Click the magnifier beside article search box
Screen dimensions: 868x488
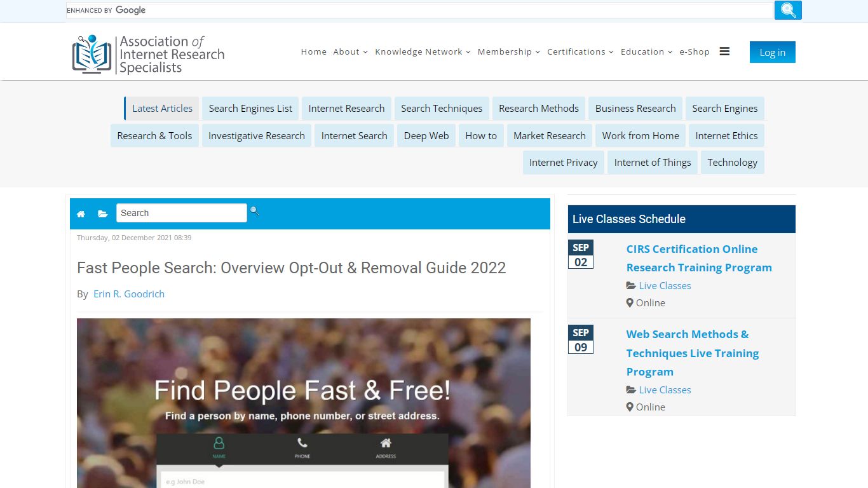coord(254,211)
